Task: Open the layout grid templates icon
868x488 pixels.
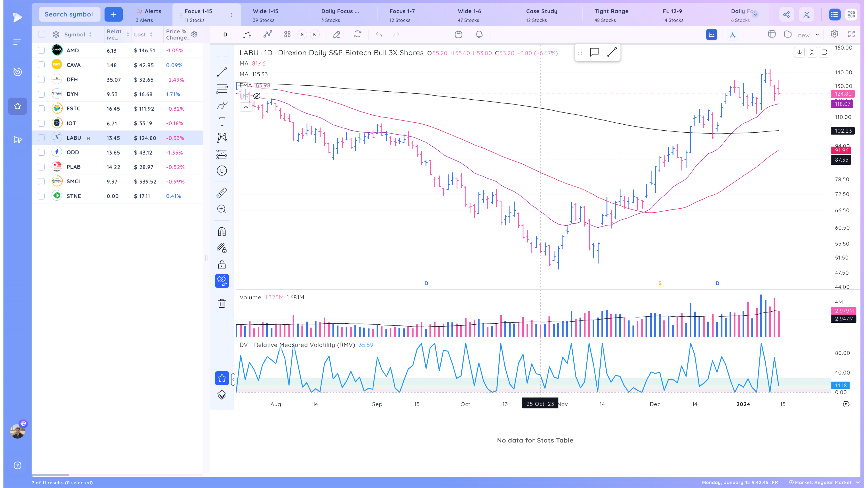Action: coord(287,34)
